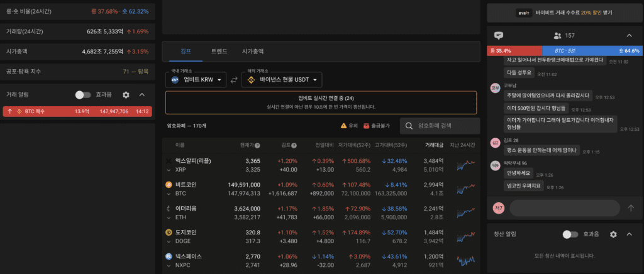The image size is (644, 274).
Task: Click the 출금불가 red icon
Action: tap(366, 126)
